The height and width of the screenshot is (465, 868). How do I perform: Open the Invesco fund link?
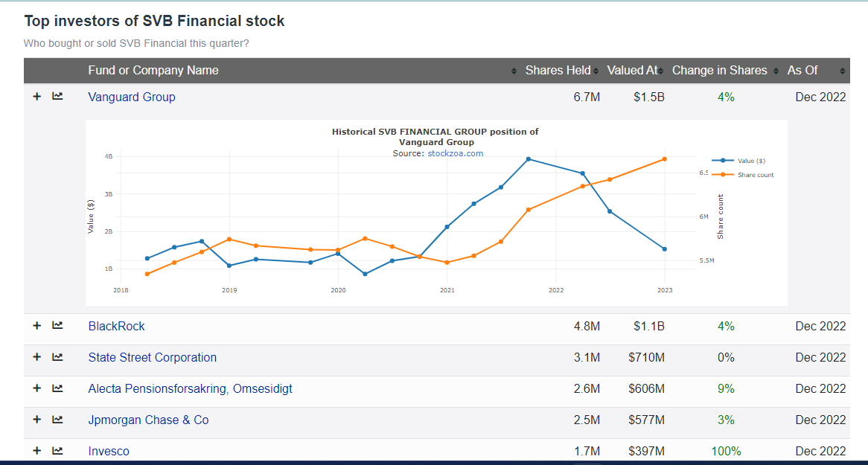pos(109,451)
